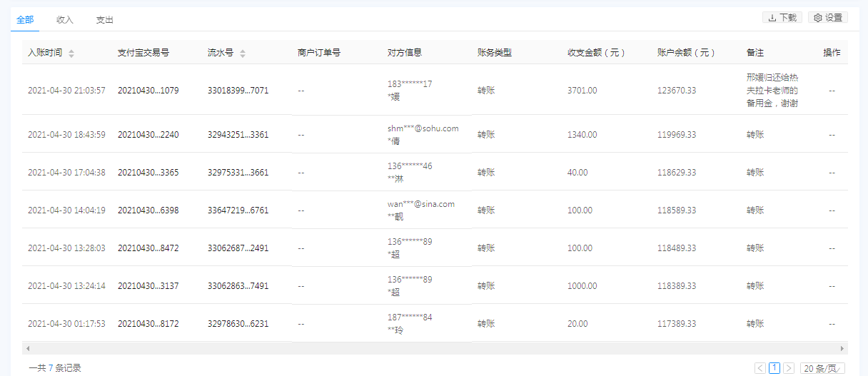
Task: Click the 账务类型 column header
Action: [x=495, y=53]
